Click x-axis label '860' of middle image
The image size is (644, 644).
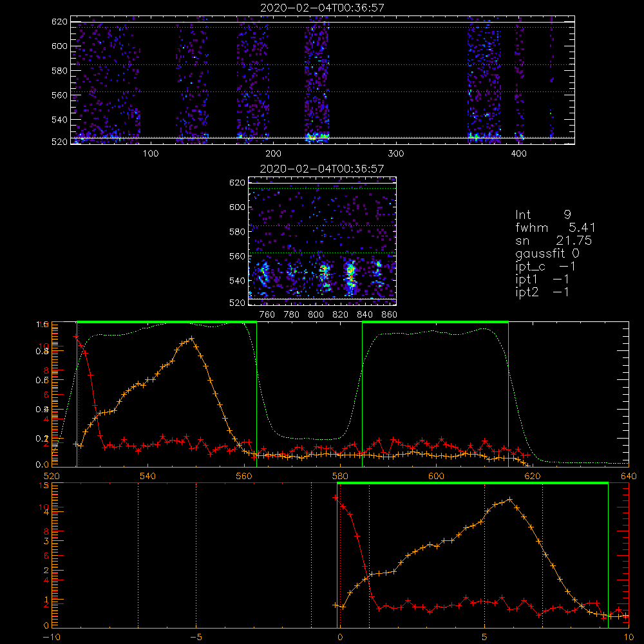390,315
